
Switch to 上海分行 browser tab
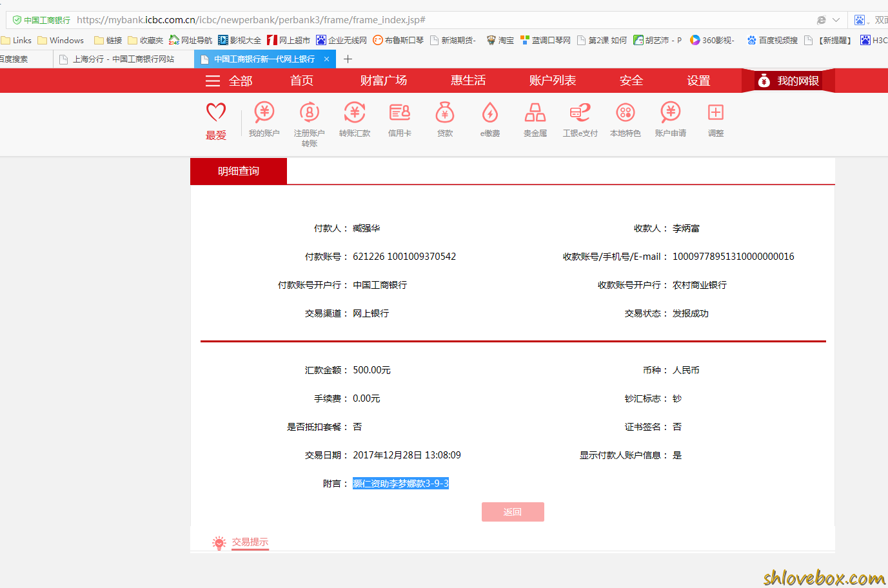[x=123, y=59]
